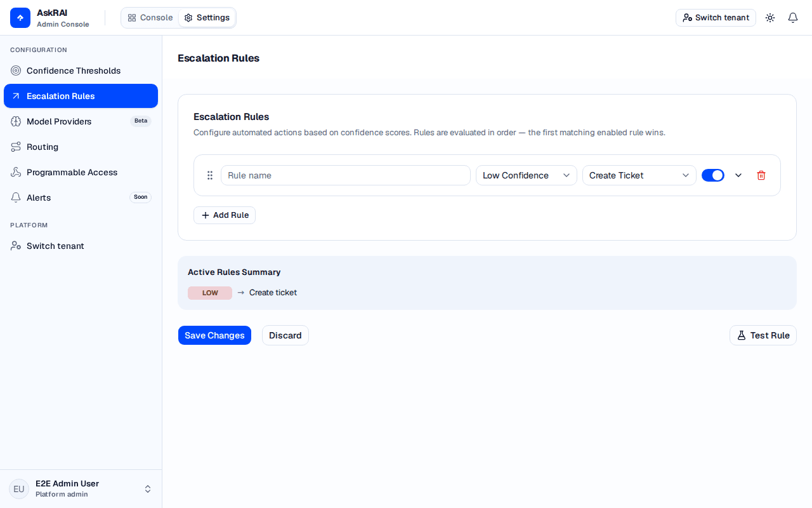Grab the rule drag handle icon
The width and height of the screenshot is (812, 508).
click(210, 175)
